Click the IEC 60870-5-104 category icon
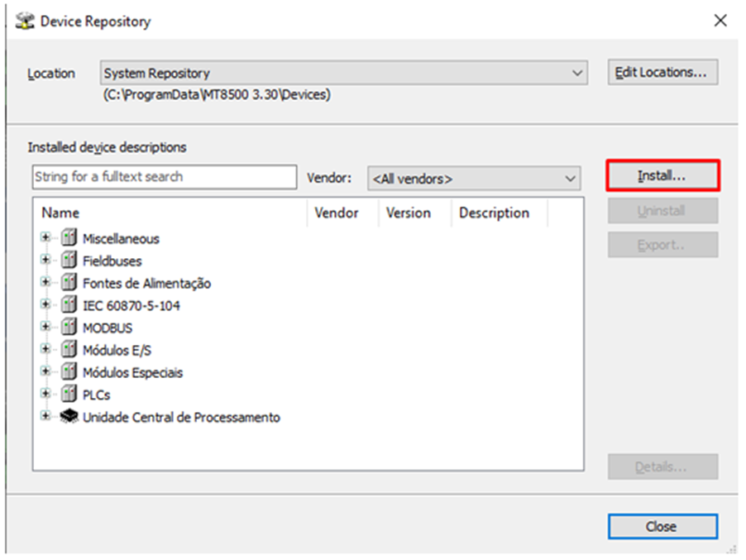746x560 pixels. tap(69, 305)
